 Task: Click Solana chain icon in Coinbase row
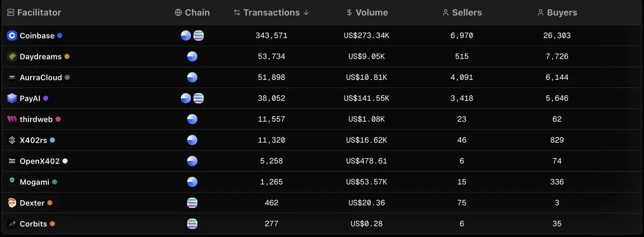[x=199, y=35]
